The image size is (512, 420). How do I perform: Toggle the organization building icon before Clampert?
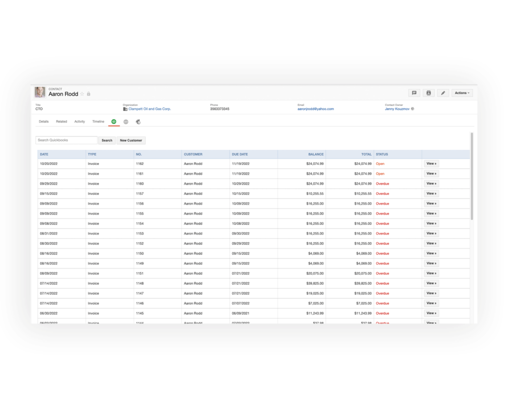pyautogui.click(x=124, y=109)
